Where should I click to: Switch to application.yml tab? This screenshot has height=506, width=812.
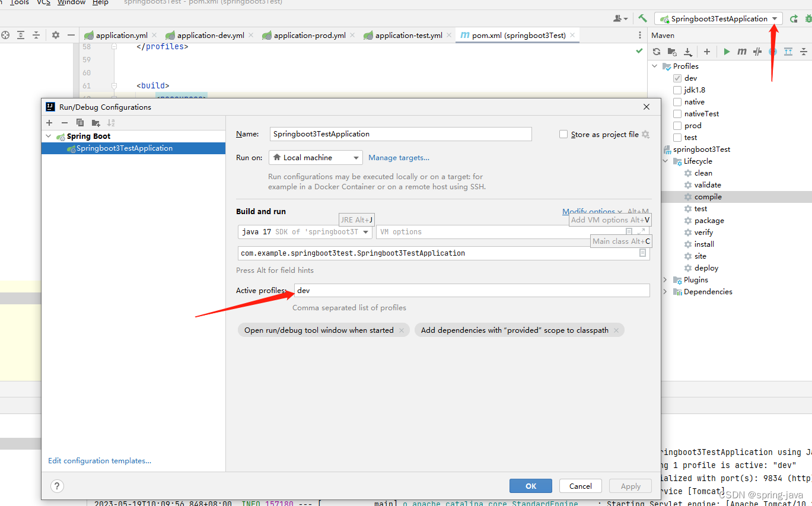pos(122,35)
